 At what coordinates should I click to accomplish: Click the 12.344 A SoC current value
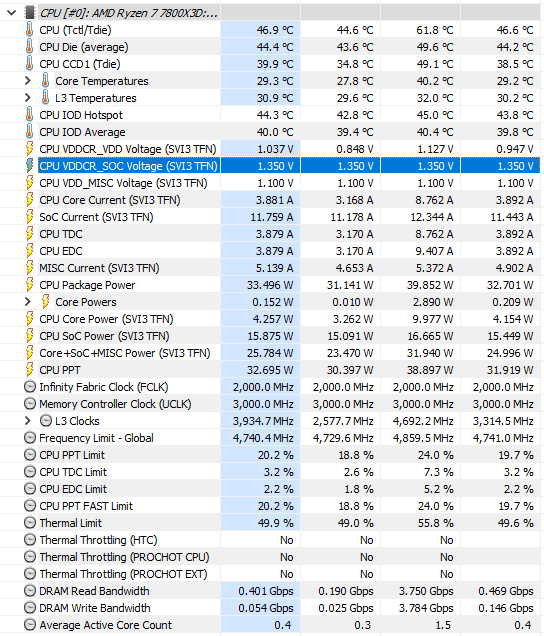(420, 217)
